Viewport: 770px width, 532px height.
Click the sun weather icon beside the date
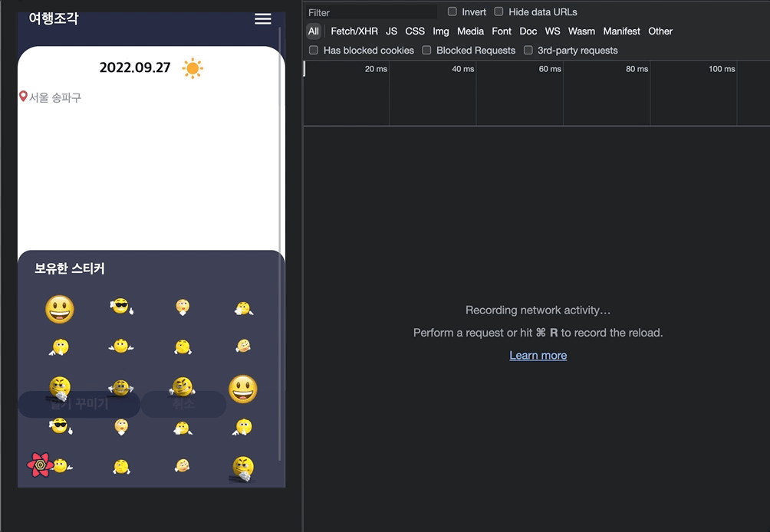pos(192,68)
